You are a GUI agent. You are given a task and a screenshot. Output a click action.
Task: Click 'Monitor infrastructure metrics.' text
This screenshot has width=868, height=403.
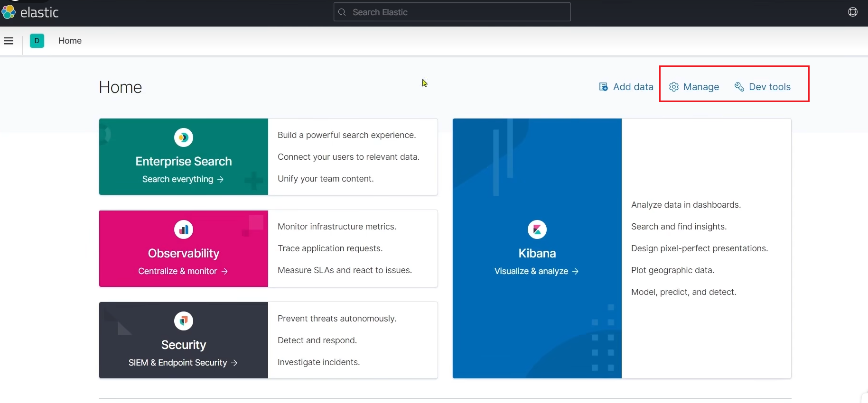coord(337,227)
